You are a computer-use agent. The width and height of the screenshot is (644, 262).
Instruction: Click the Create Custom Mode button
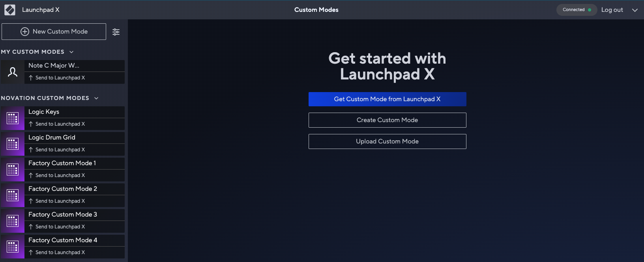[x=387, y=120]
